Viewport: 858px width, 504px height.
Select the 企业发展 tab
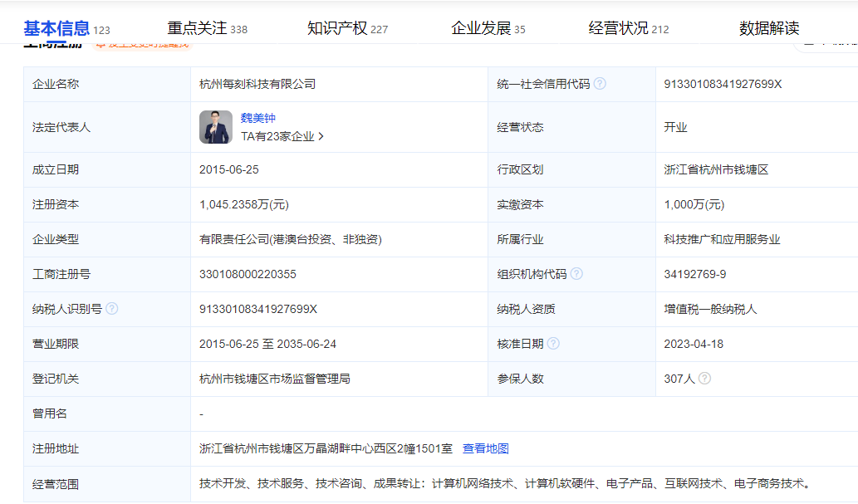488,28
